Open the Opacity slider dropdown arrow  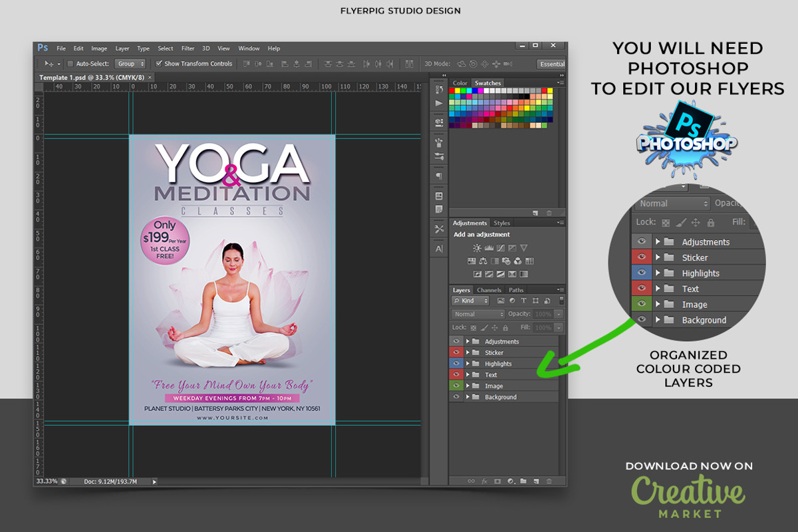tap(559, 314)
